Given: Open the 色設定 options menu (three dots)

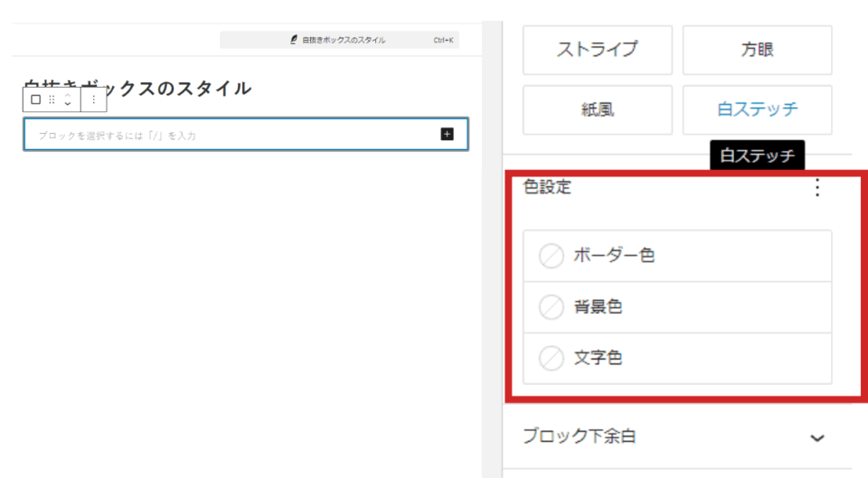Looking at the screenshot, I should (817, 188).
